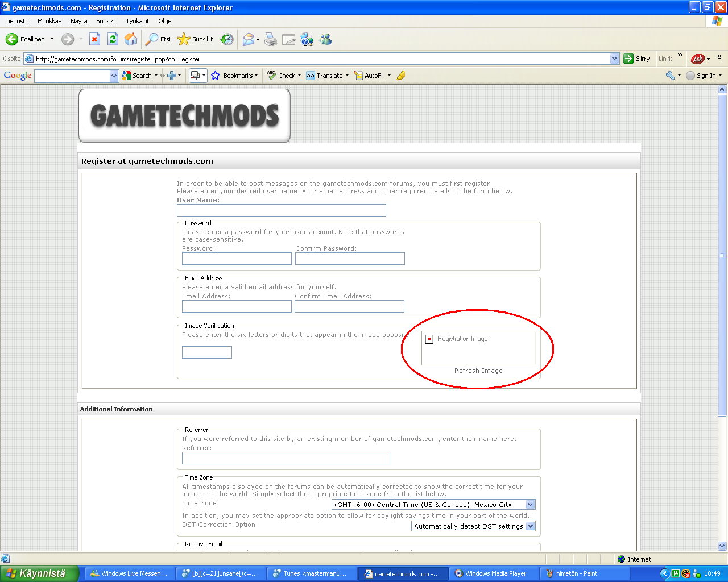728x582 pixels.
Task: Open the Muokkaa menu
Action: [x=49, y=21]
